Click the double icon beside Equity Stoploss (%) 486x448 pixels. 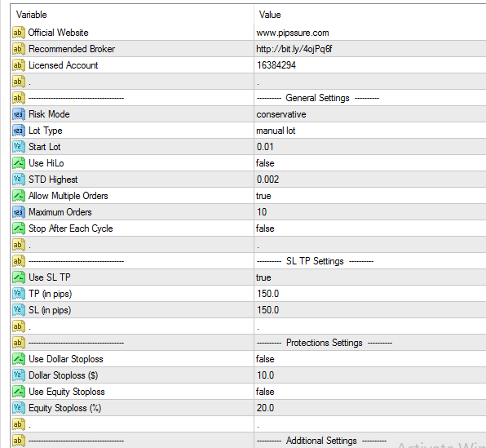coord(18,408)
